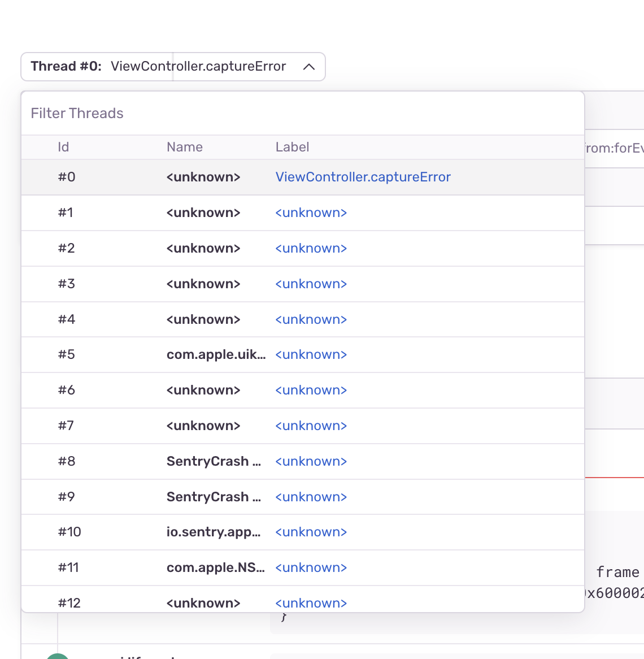
Task: Click thread id #2 cell
Action: point(66,248)
